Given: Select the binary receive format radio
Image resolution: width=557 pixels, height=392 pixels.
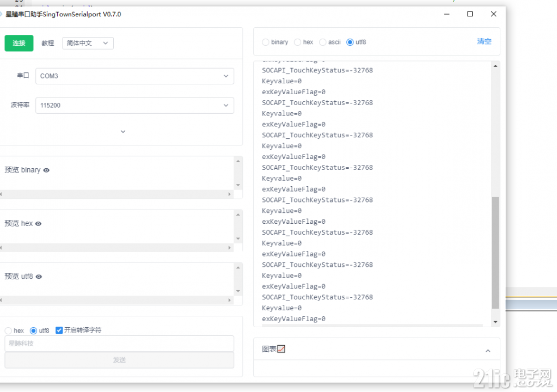Looking at the screenshot, I should 265,42.
